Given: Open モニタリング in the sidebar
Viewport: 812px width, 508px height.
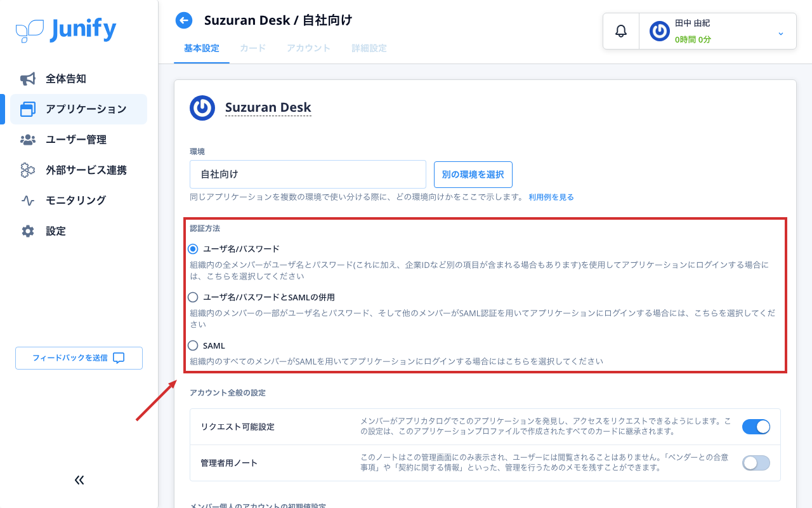Looking at the screenshot, I should [79, 201].
